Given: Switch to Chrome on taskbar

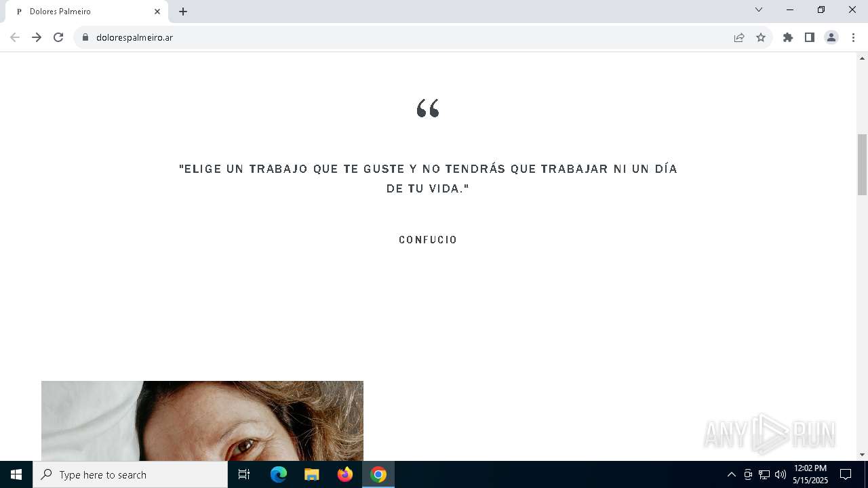Looking at the screenshot, I should pos(378,474).
